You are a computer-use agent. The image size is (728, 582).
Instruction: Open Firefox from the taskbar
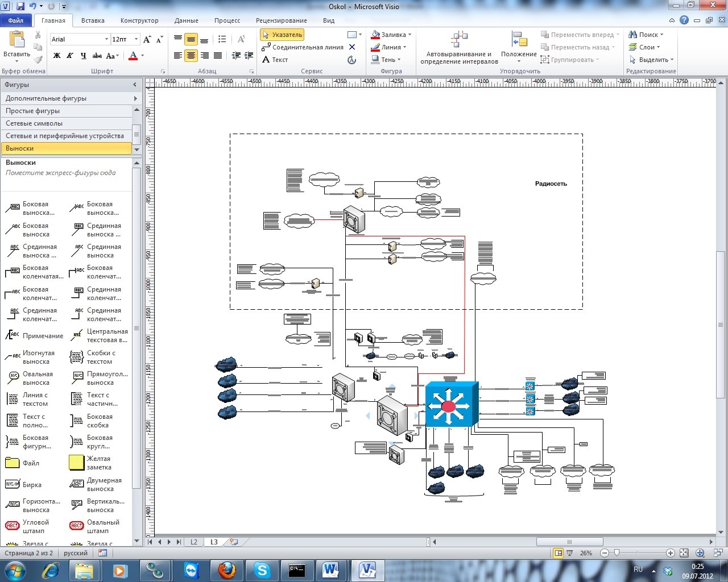(227, 570)
